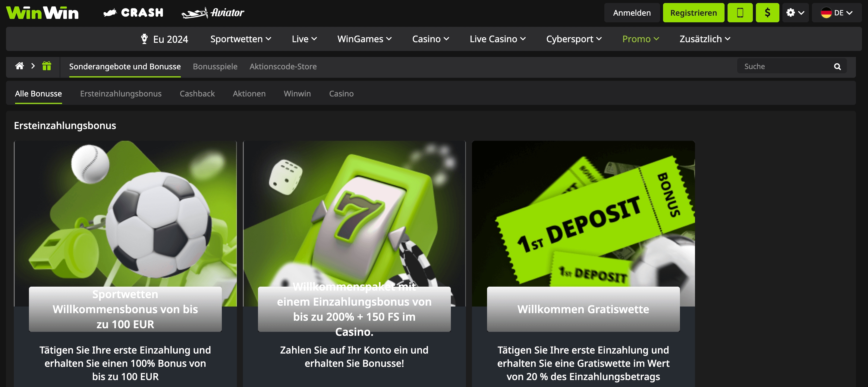Click the WinWin logo
The width and height of the screenshot is (868, 387).
pyautogui.click(x=42, y=13)
